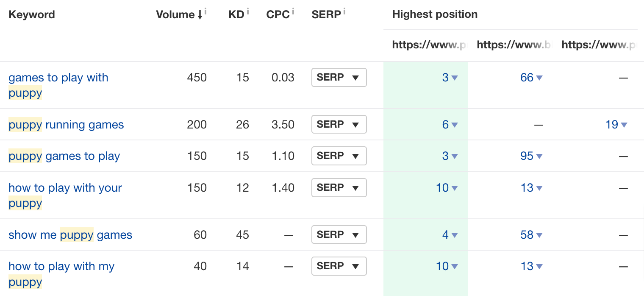644x296 pixels.
Task: Expand position history triangle next to 66
Action: click(540, 78)
